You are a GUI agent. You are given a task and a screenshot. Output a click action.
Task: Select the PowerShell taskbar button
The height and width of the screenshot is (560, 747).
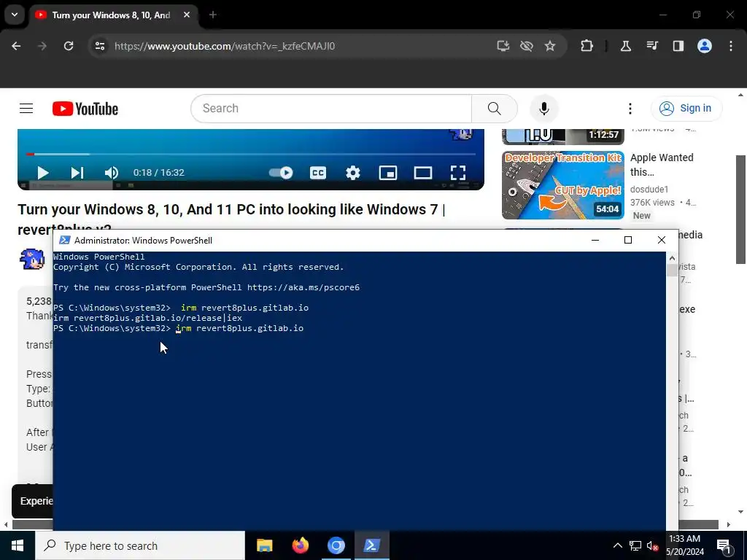[371, 545]
